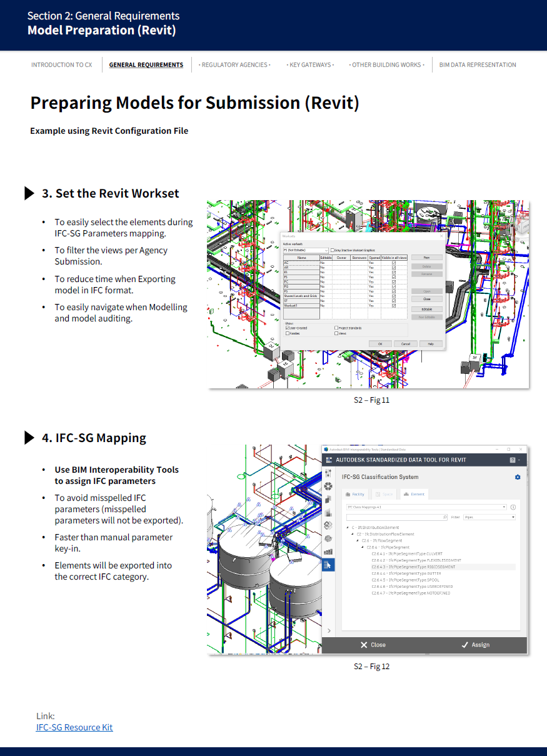The height and width of the screenshot is (756, 547).
Task: Select the USERDEFINED pipe segment type row
Action: pyautogui.click(x=412, y=587)
